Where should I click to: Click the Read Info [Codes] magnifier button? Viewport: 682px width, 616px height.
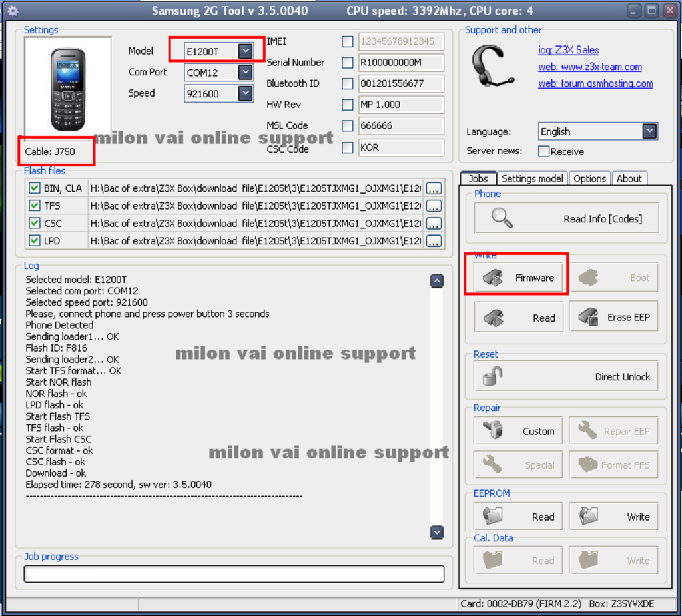point(566,218)
